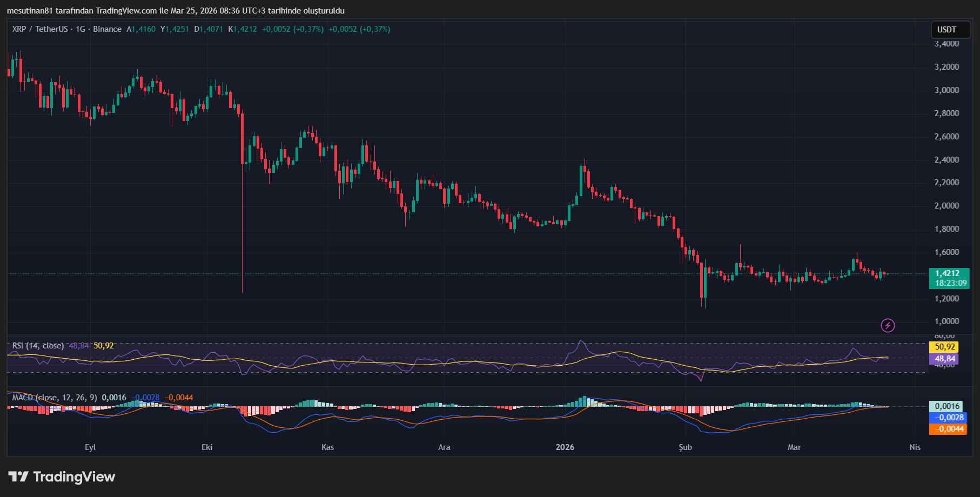Click the Şub month label on time axis

coord(684,447)
